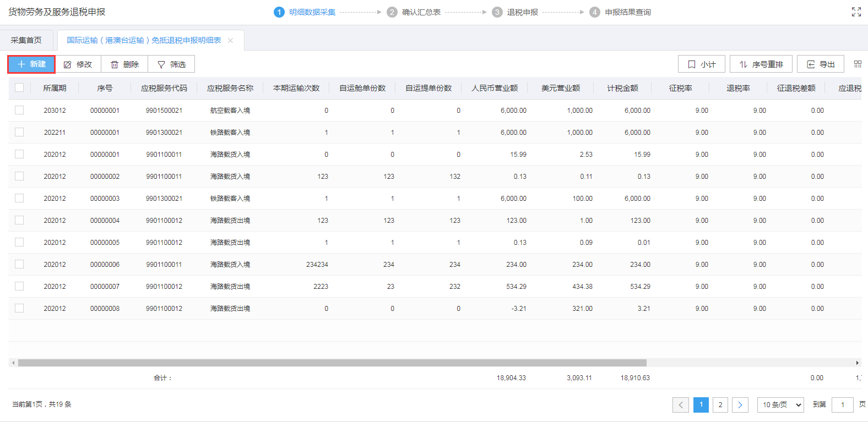
Task: Open the 筛选 (Filter) funnel tool
Action: [x=171, y=64]
